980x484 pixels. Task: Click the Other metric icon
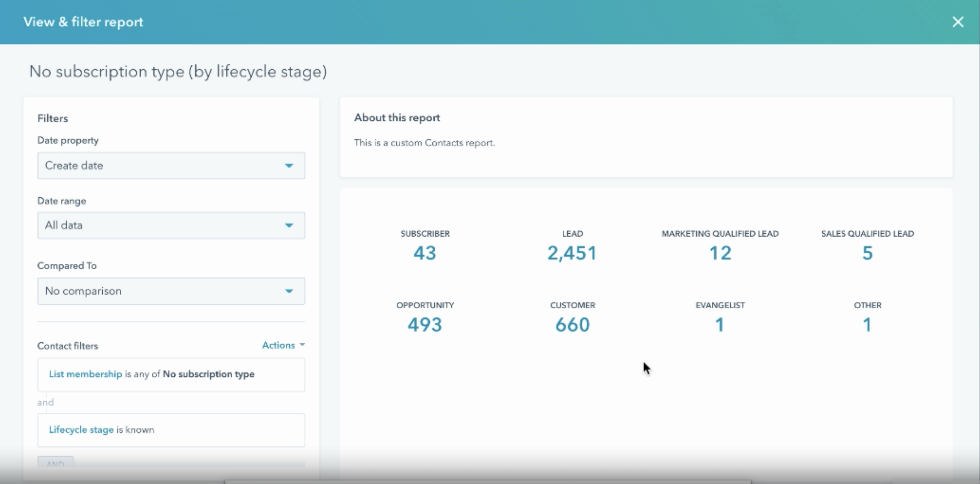point(867,315)
